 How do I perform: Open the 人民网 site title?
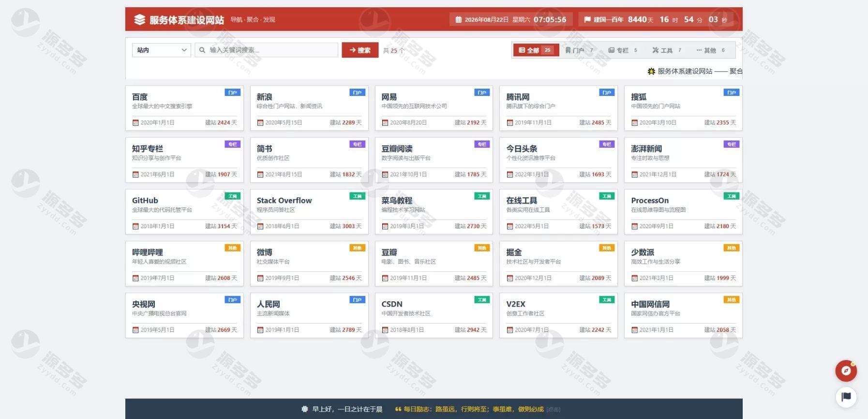pyautogui.click(x=269, y=304)
